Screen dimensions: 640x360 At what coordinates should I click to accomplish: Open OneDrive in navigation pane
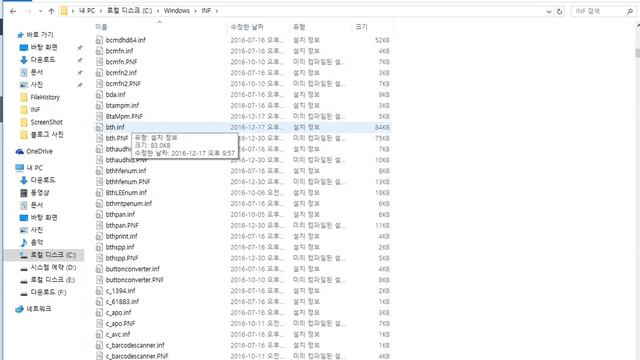tap(39, 151)
